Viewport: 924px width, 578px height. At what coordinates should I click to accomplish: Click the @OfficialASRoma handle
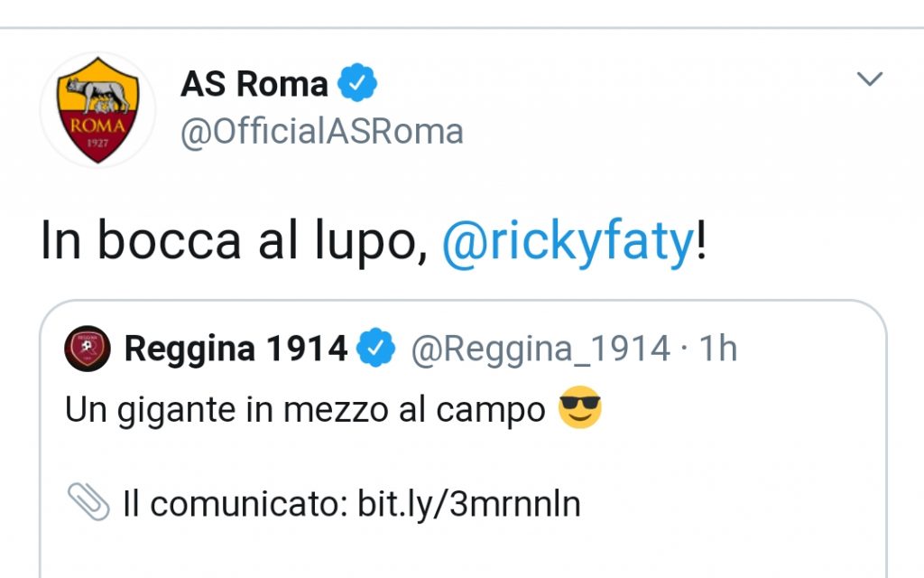[322, 132]
